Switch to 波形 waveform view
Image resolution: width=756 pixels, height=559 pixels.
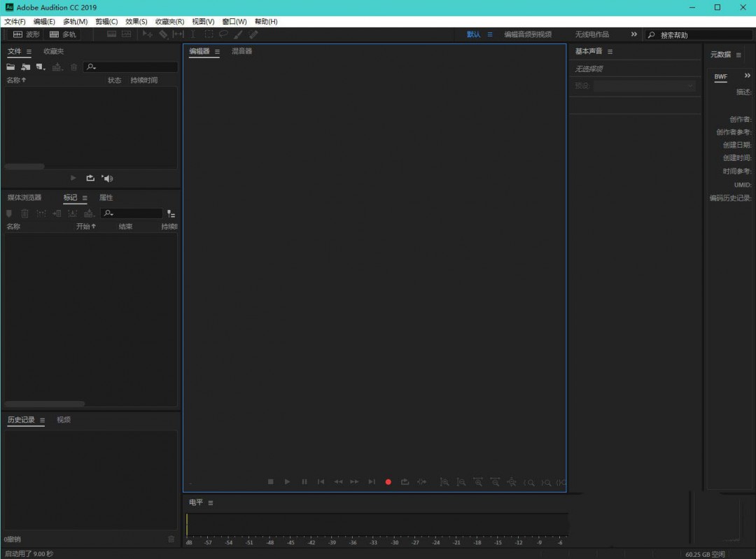(27, 34)
